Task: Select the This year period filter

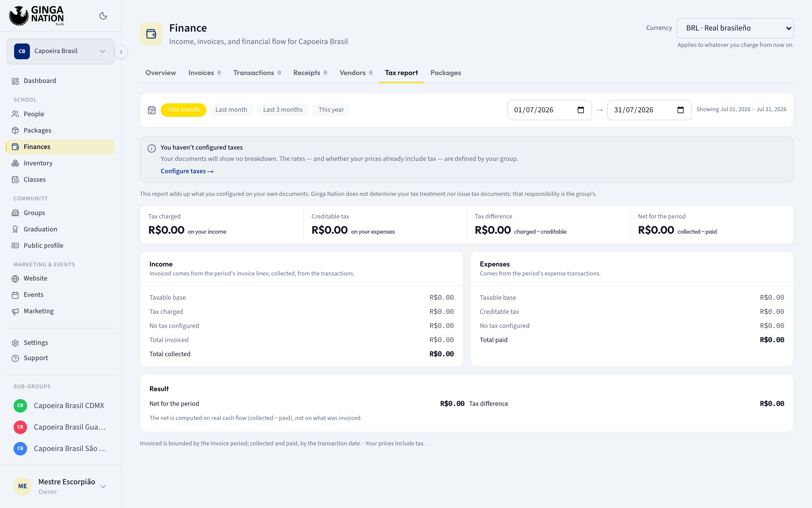Action: pyautogui.click(x=331, y=110)
